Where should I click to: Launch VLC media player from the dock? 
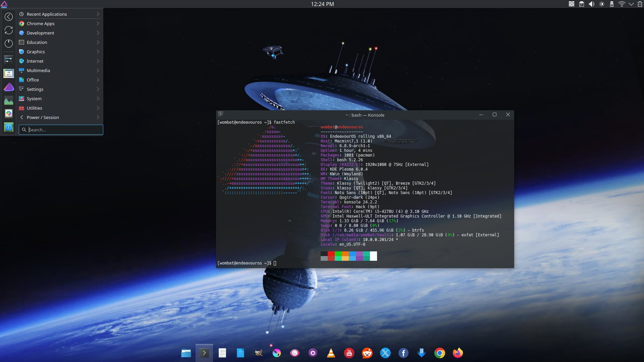tap(331, 353)
